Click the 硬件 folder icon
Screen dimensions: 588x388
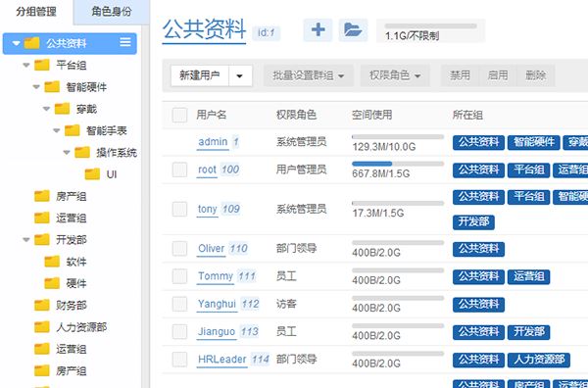[52, 283]
